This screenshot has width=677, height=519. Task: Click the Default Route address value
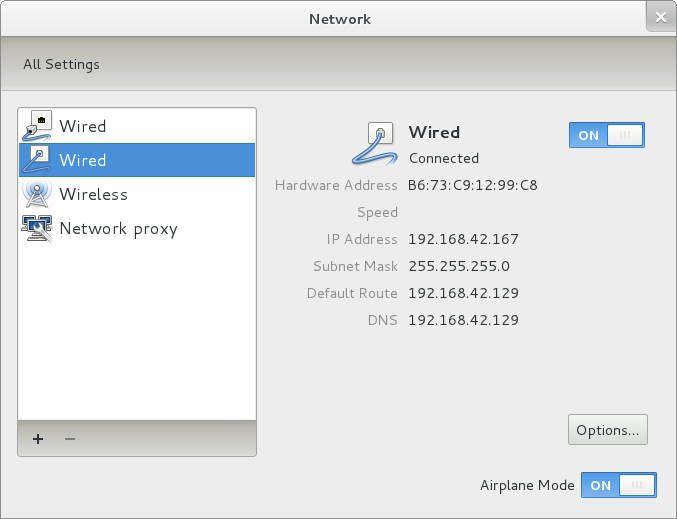pos(463,293)
